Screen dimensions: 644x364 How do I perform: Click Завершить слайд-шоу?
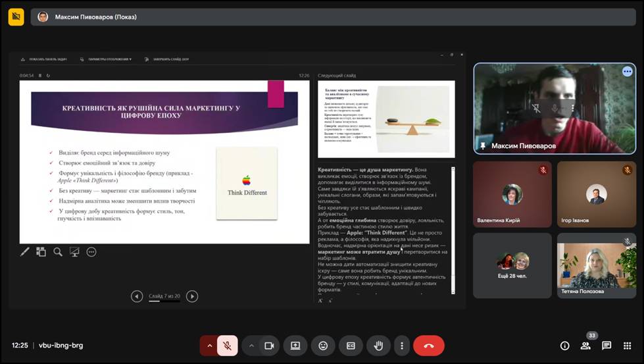(x=170, y=59)
